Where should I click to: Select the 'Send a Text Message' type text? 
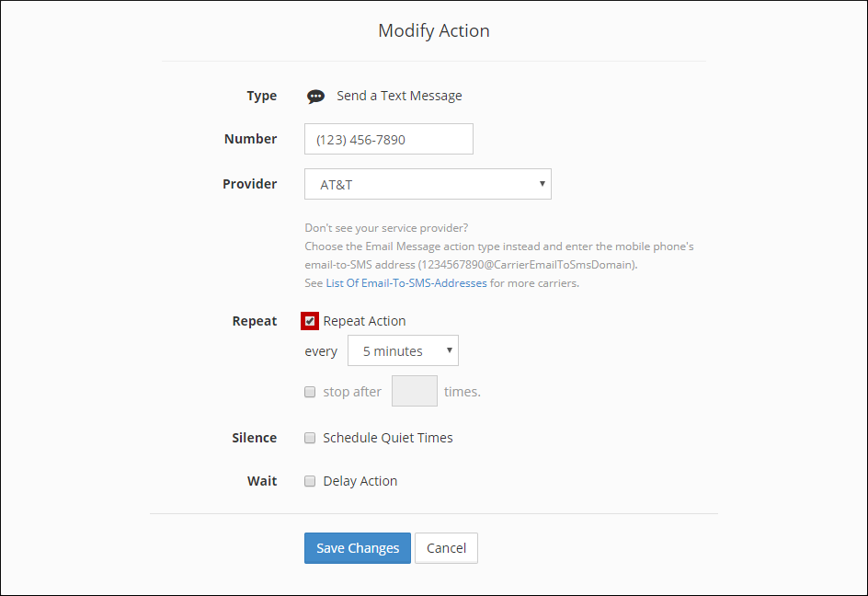399,96
